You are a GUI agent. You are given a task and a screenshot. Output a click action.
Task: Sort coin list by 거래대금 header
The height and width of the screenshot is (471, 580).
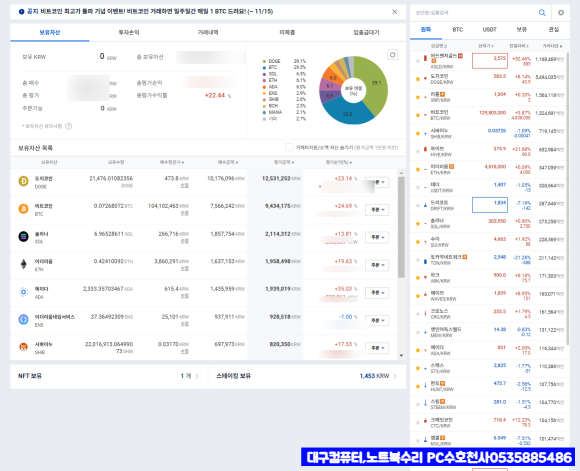(x=552, y=46)
